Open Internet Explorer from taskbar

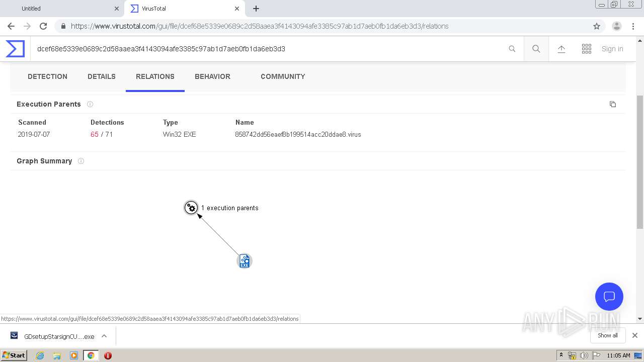[x=40, y=355]
